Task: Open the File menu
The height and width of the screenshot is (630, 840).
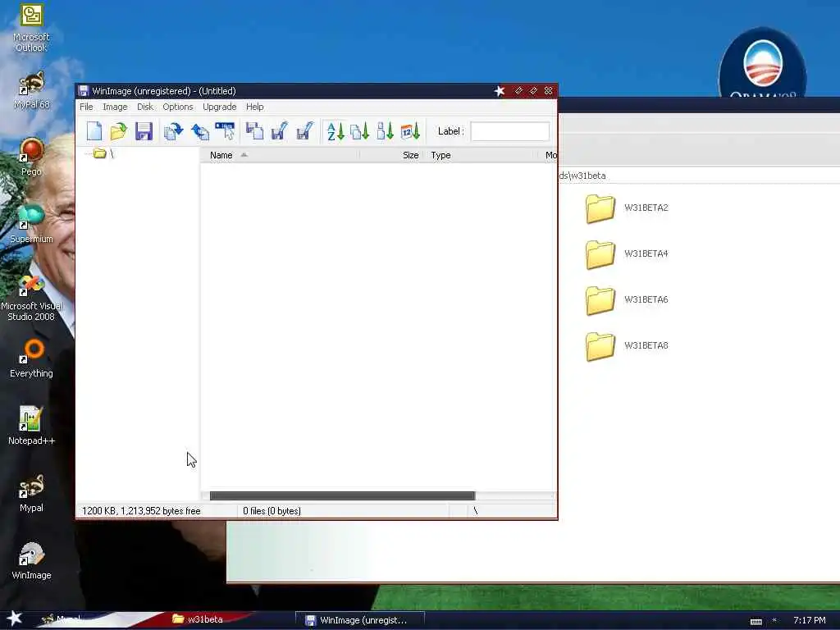Action: click(86, 107)
